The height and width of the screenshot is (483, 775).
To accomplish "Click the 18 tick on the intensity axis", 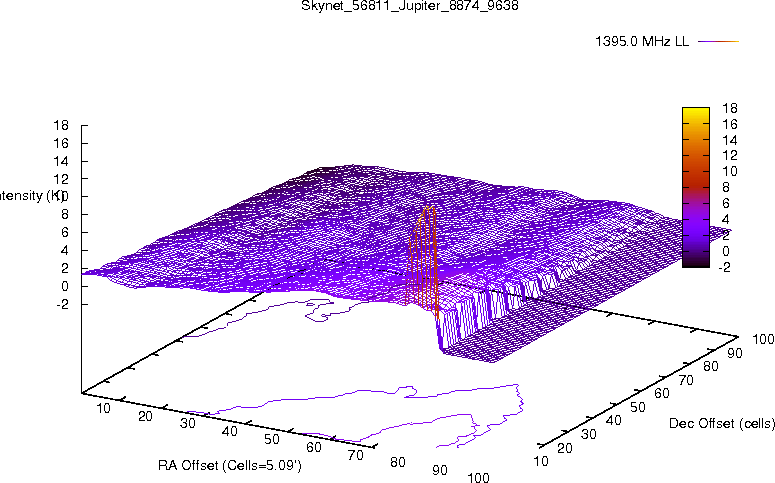I will [61, 125].
